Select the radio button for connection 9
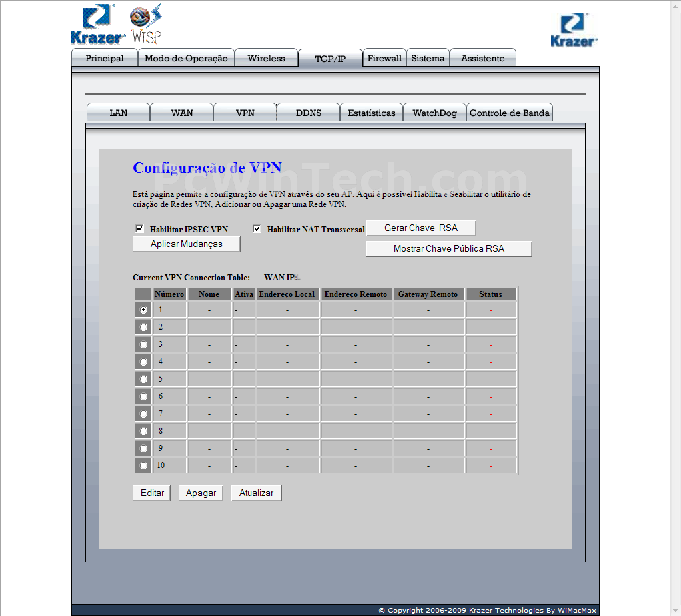 tap(143, 448)
